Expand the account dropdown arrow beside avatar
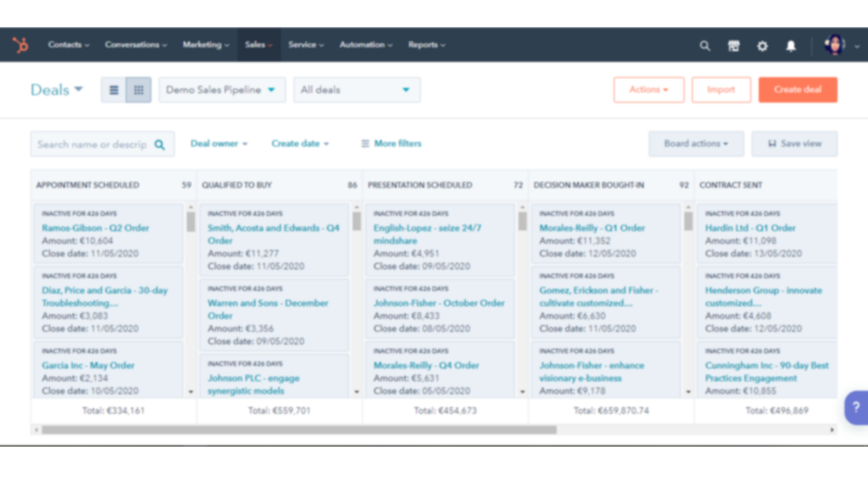This screenshot has width=868, height=488. pyautogui.click(x=857, y=46)
